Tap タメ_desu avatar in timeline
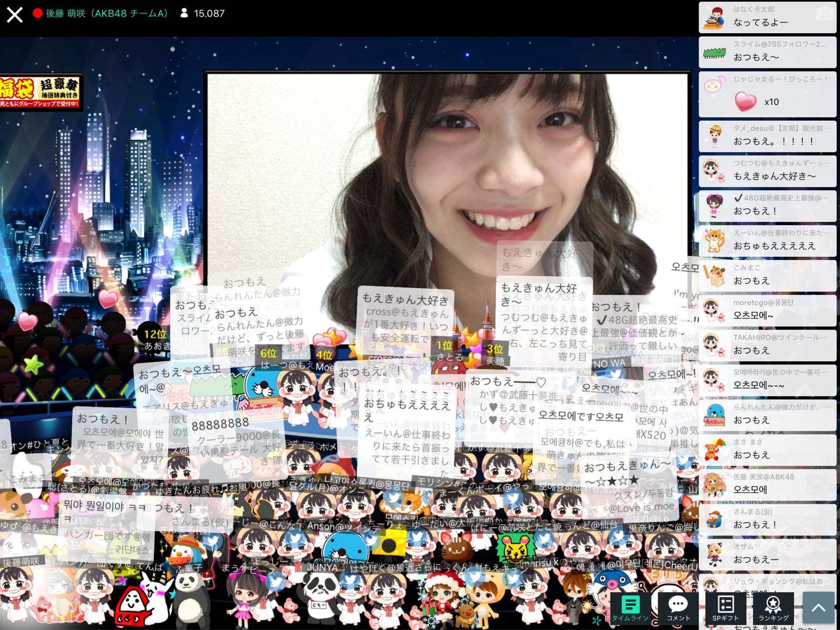The image size is (840, 630). pyautogui.click(x=714, y=136)
